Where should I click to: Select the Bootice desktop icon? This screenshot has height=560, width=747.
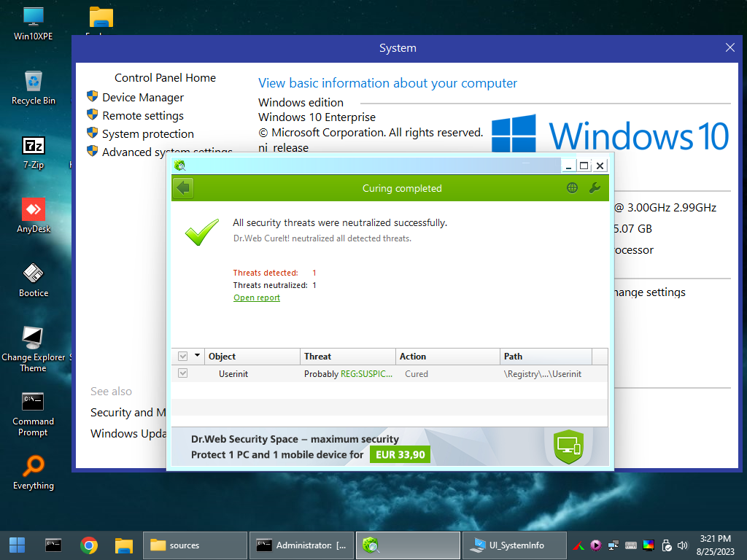click(x=34, y=281)
